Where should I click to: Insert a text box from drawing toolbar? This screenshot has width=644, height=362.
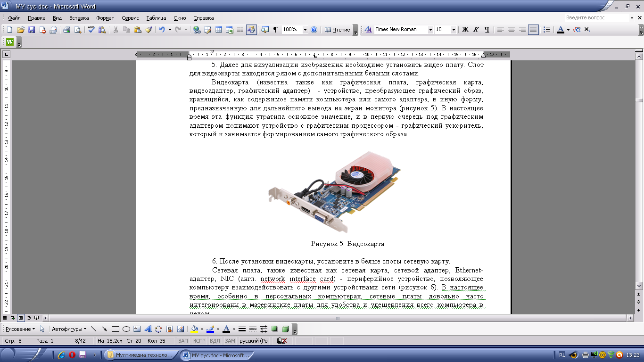click(x=137, y=329)
